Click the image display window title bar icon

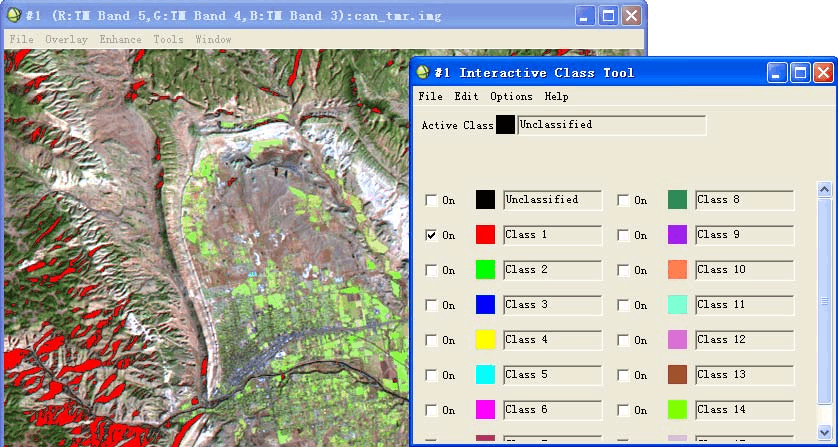pyautogui.click(x=14, y=15)
